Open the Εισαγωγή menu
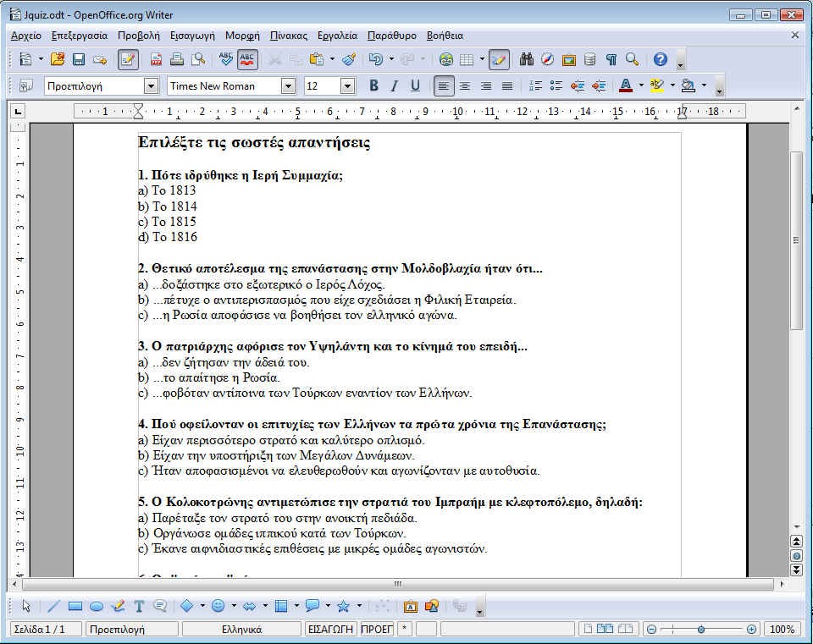Screen dimensions: 813x644 (x=192, y=36)
